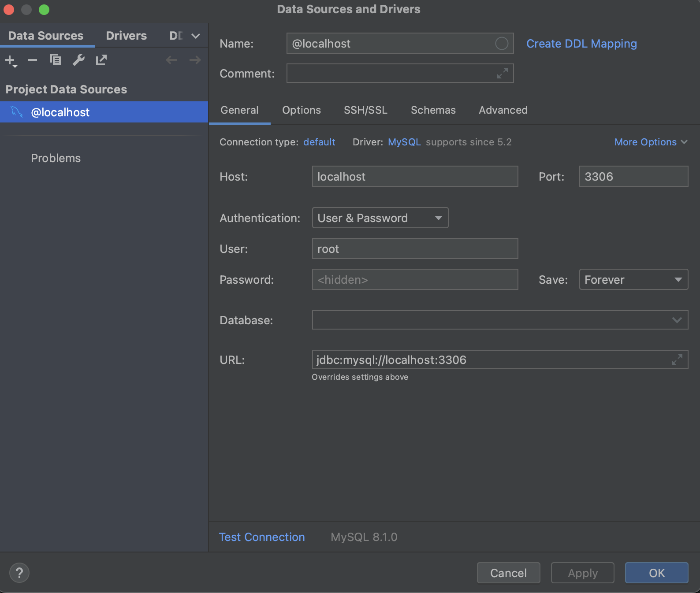Screen dimensions: 700x593
Task: Open the Options tab
Action: coord(302,110)
